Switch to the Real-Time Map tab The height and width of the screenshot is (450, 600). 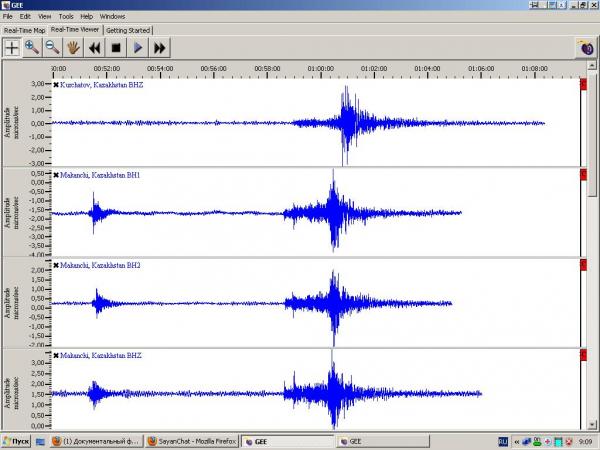click(x=25, y=30)
